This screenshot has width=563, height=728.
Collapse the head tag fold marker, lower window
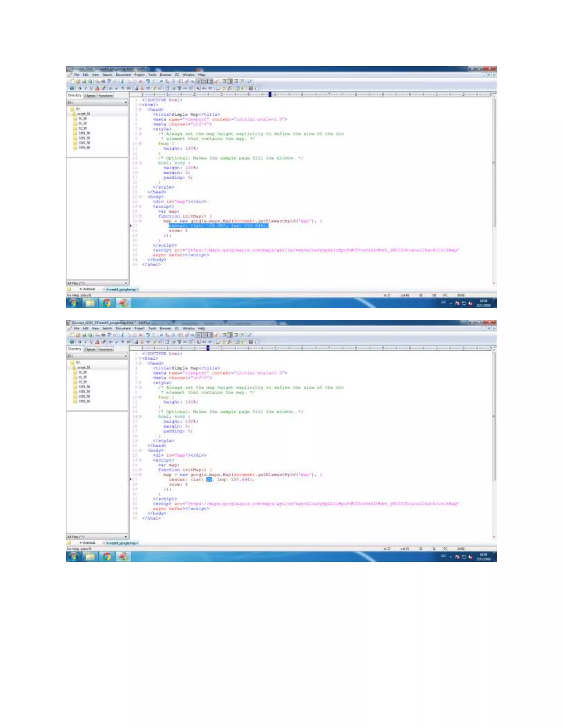[140, 363]
